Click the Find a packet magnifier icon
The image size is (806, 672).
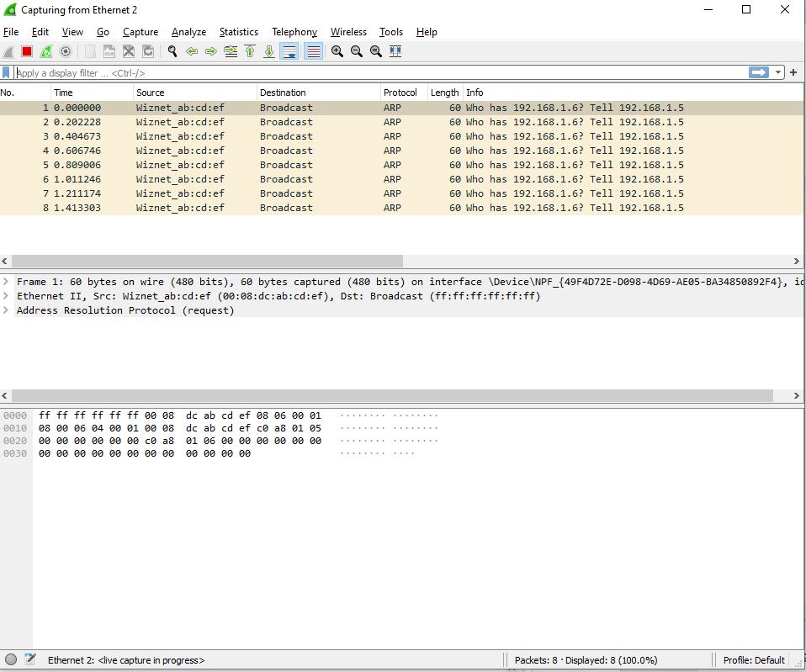172,51
